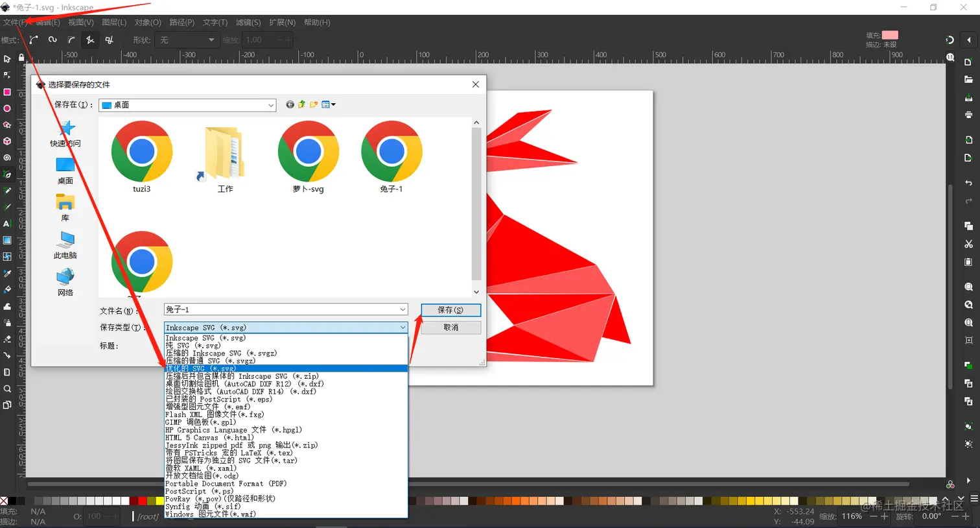Open the 形状 shape dropdown
The height and width of the screenshot is (528, 980).
[187, 40]
